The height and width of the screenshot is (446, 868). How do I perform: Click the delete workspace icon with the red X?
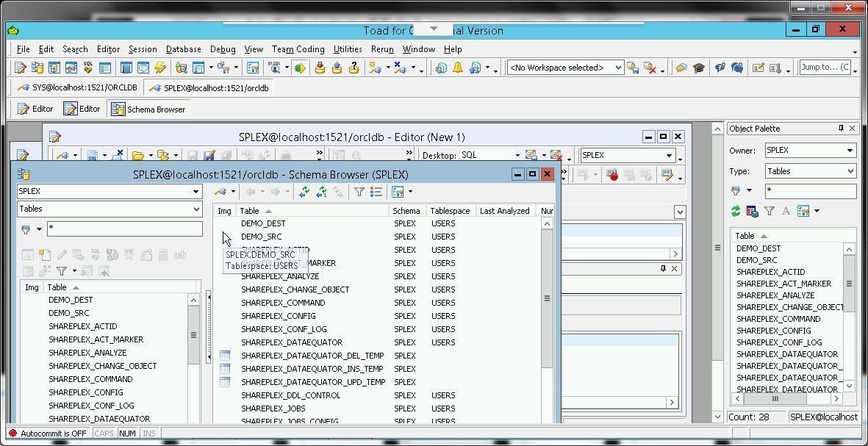650,68
